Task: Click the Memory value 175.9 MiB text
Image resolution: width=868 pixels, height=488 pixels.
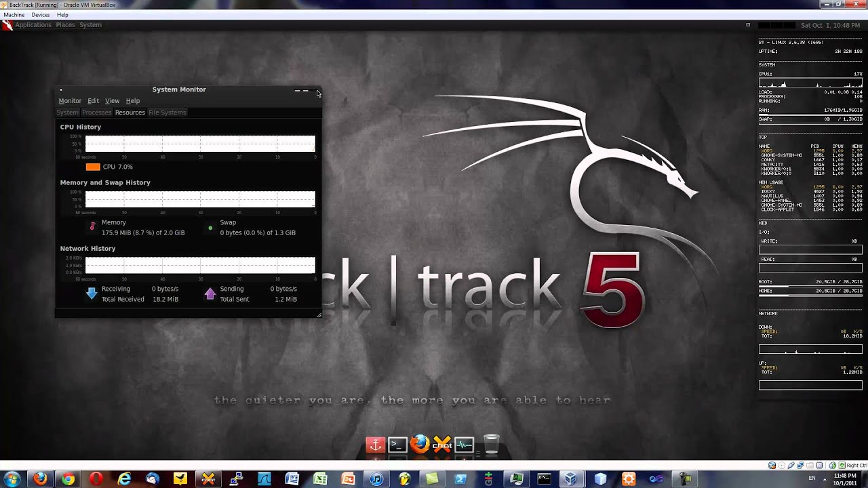Action: pyautogui.click(x=143, y=232)
